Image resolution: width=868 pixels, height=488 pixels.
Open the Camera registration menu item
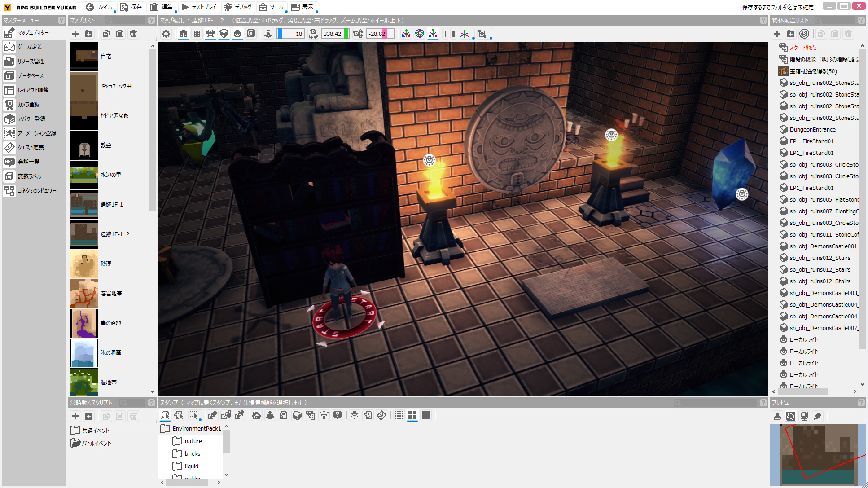pyautogui.click(x=29, y=104)
